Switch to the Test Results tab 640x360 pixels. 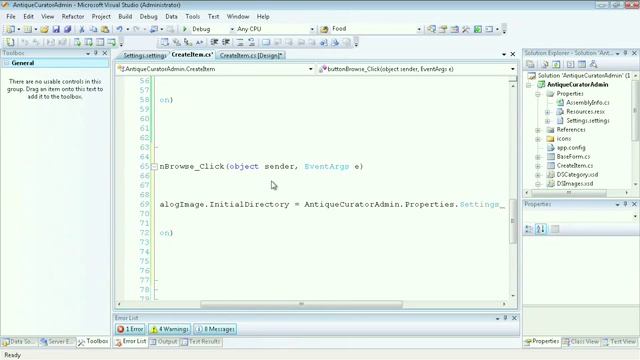pos(201,342)
